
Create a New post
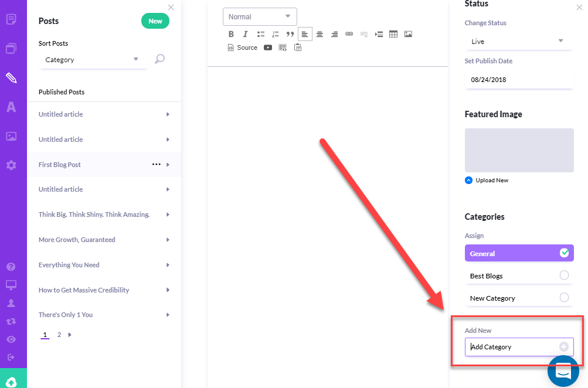155,21
